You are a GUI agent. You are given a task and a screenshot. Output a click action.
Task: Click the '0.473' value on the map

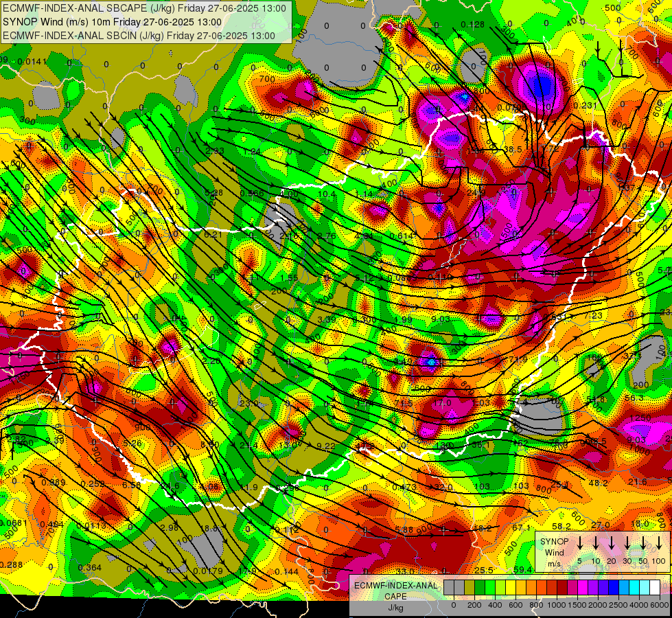pyautogui.click(x=404, y=488)
